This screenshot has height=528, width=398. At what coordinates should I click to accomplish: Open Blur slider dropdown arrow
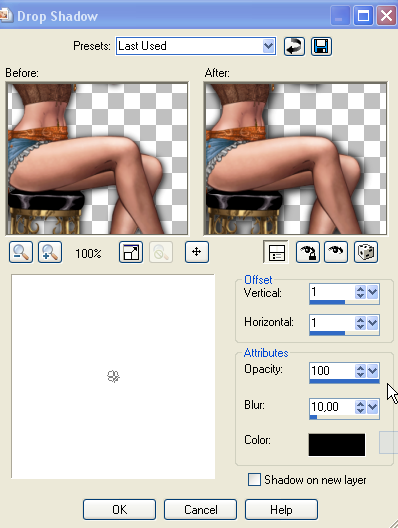click(372, 407)
